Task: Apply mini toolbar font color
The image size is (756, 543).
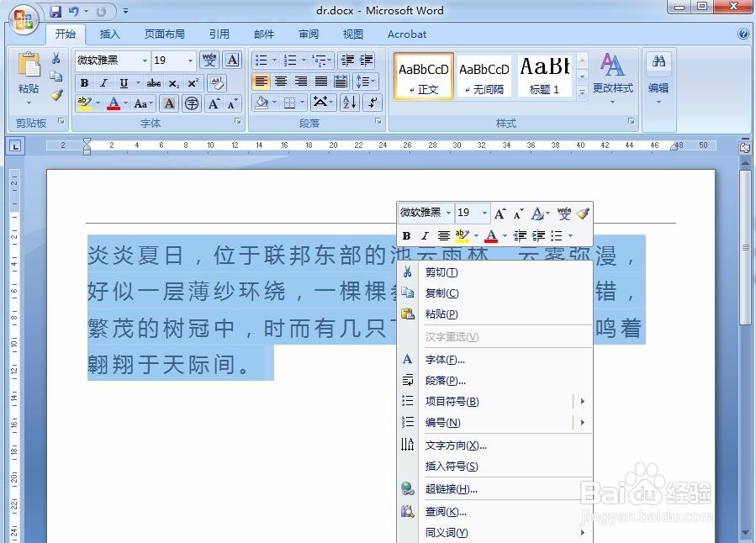Action: [x=491, y=235]
